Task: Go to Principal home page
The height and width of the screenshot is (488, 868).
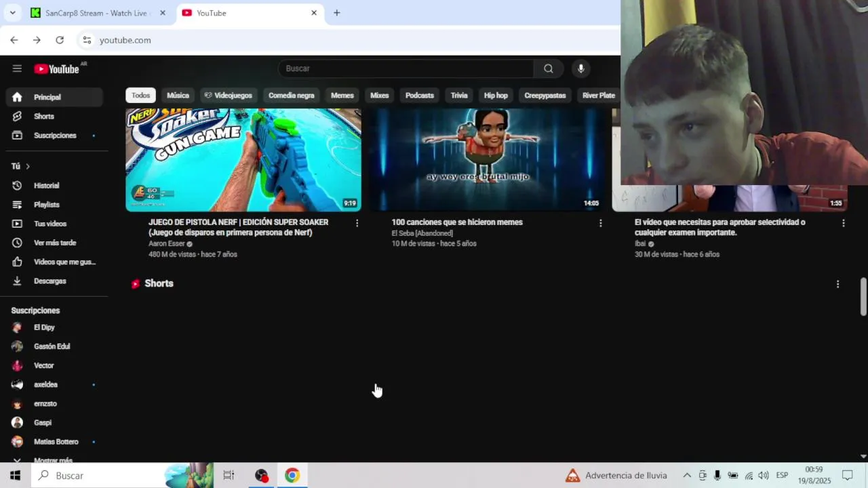Action: coord(54,97)
